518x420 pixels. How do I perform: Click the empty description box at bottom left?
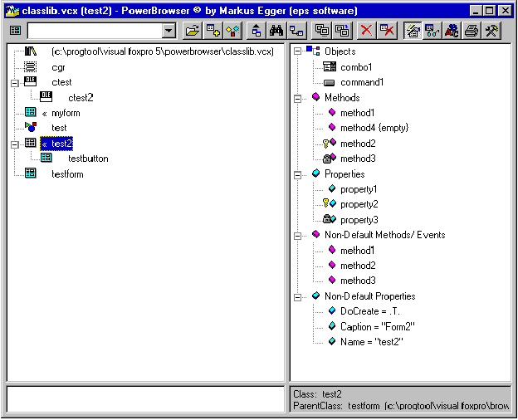point(145,398)
